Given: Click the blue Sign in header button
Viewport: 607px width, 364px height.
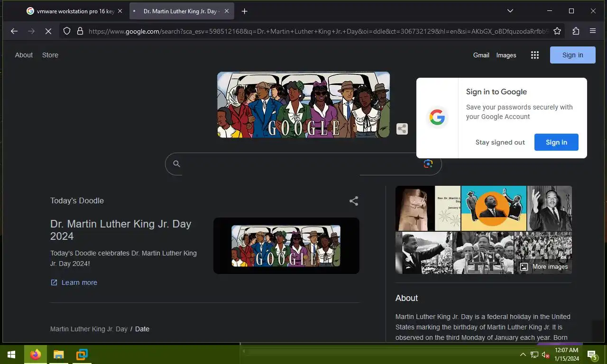Looking at the screenshot, I should [x=572, y=55].
